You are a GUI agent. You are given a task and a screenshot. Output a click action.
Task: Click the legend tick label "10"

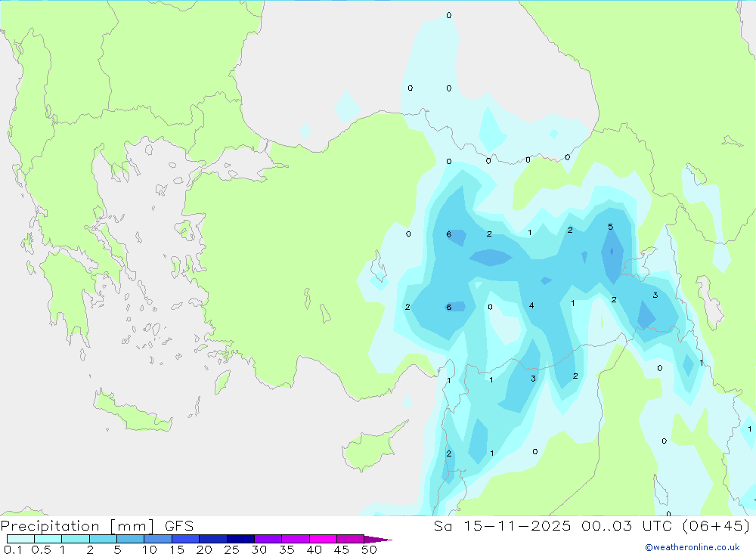tap(150, 549)
